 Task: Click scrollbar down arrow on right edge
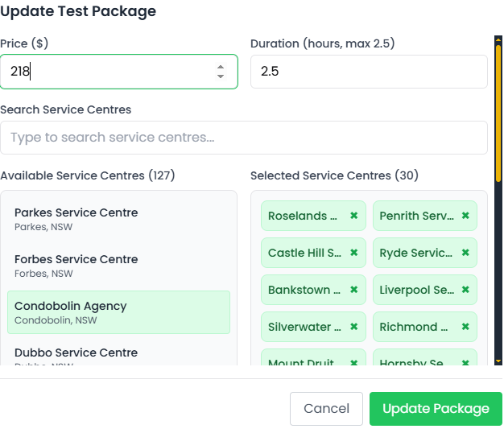pos(498,361)
